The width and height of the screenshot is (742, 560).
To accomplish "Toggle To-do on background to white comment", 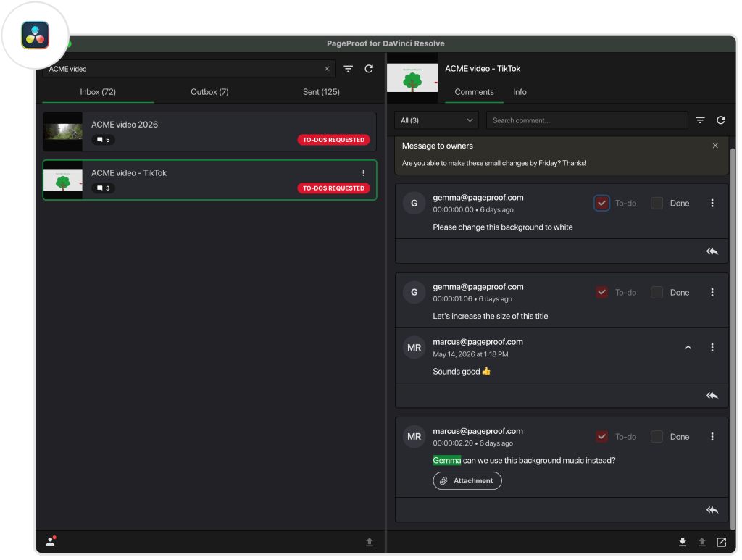I will pos(601,203).
